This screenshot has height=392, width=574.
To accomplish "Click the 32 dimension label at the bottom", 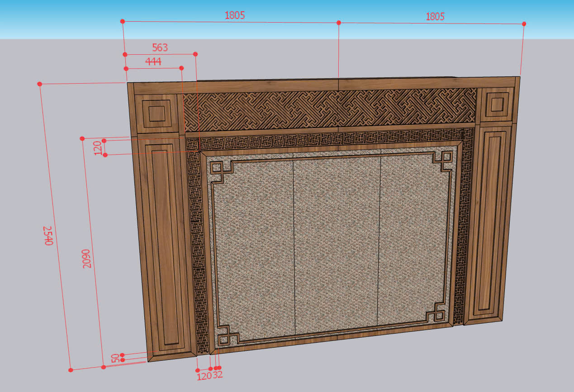I will point(218,375).
